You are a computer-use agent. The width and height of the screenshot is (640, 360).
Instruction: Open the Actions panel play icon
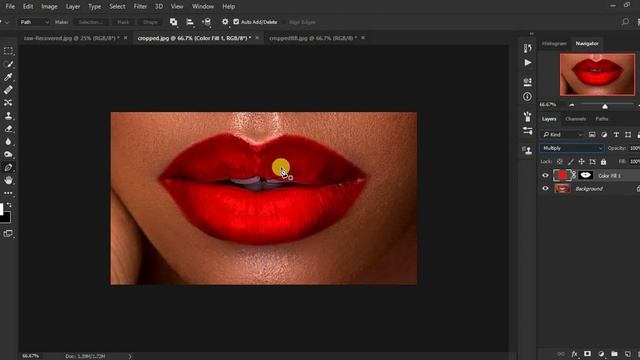527,62
